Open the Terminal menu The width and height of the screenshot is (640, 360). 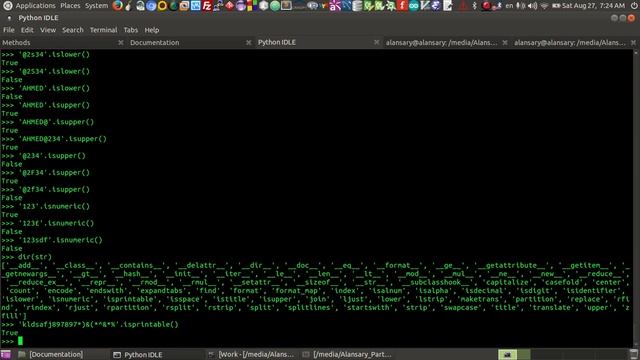tap(103, 30)
